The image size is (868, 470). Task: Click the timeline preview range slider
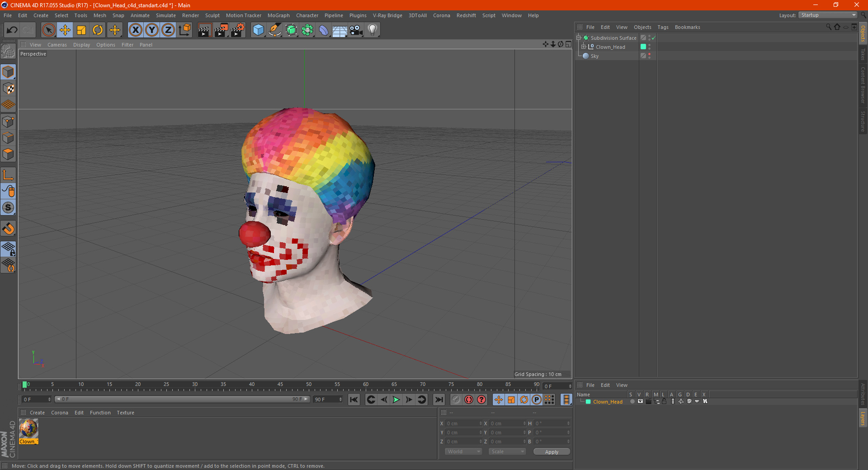(x=182, y=399)
